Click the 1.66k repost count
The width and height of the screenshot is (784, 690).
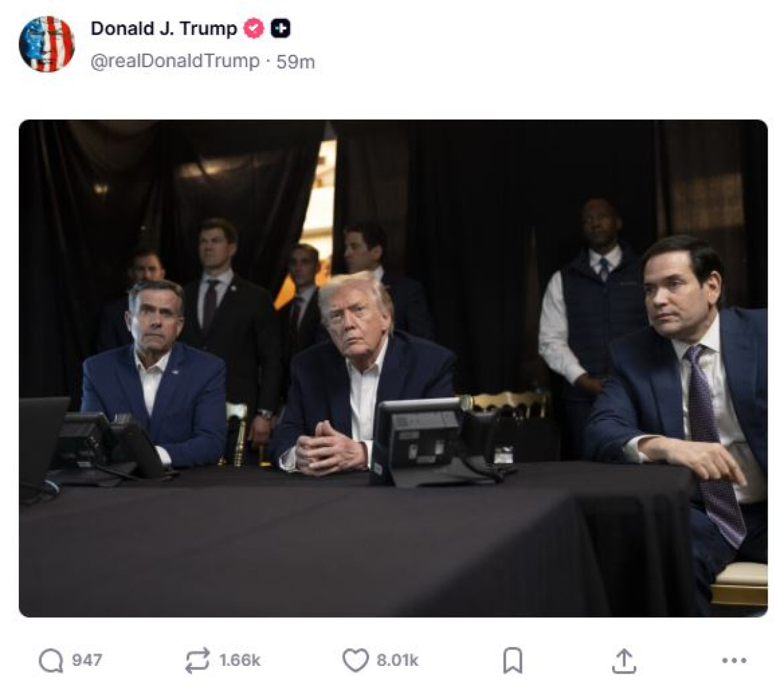(240, 661)
